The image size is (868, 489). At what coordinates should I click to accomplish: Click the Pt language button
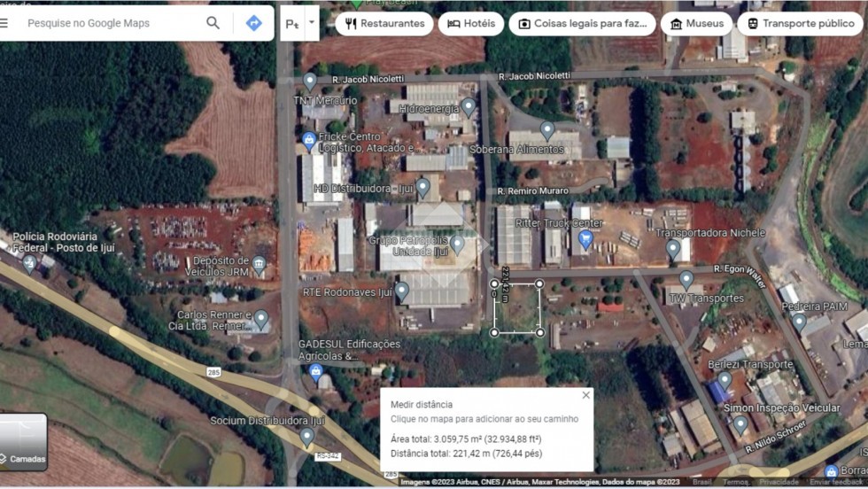291,24
